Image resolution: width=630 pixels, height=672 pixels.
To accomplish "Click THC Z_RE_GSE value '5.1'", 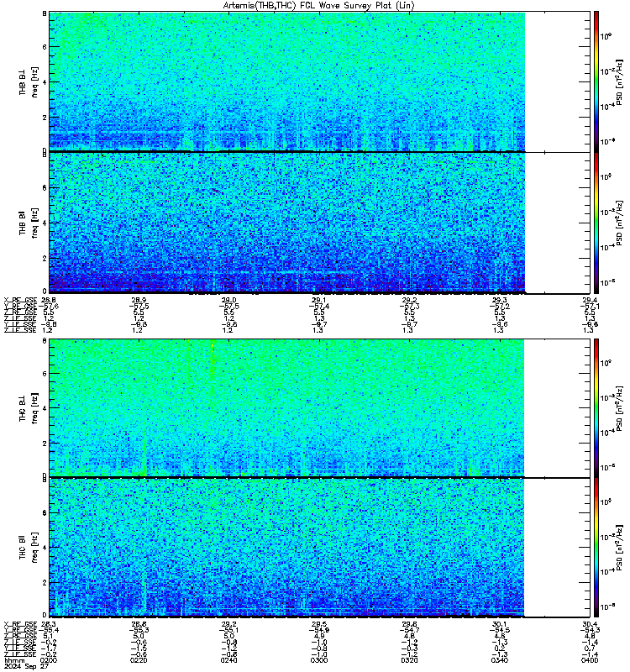I will pos(49,636).
